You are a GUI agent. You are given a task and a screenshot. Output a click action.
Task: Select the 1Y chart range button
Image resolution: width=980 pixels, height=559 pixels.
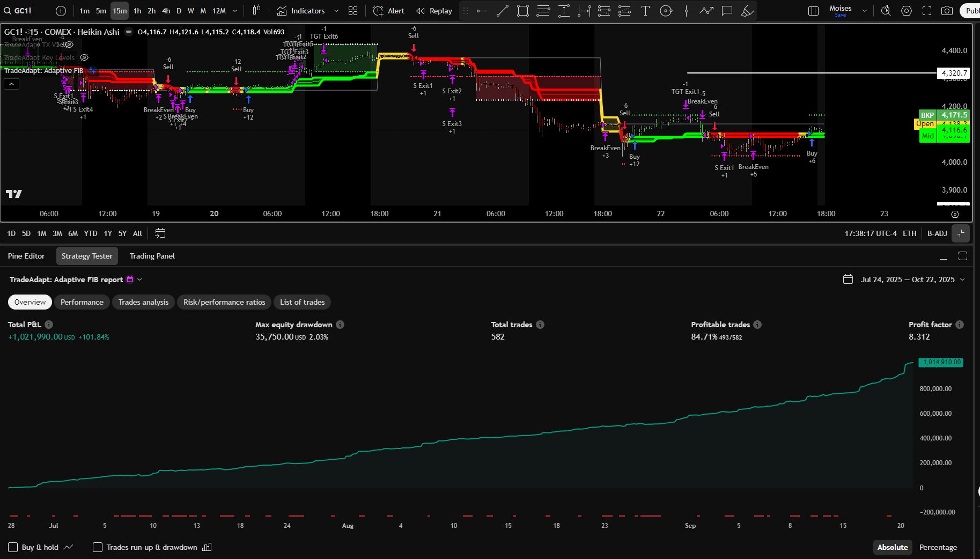[107, 233]
